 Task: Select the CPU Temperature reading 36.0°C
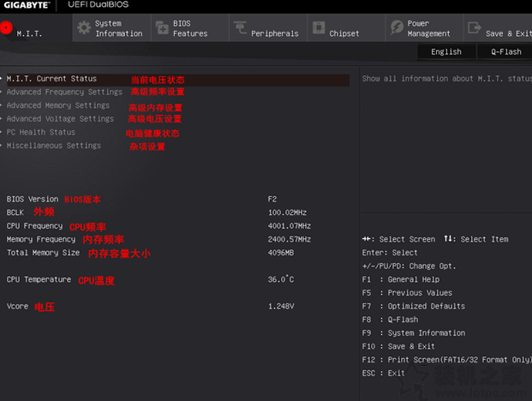coord(281,279)
